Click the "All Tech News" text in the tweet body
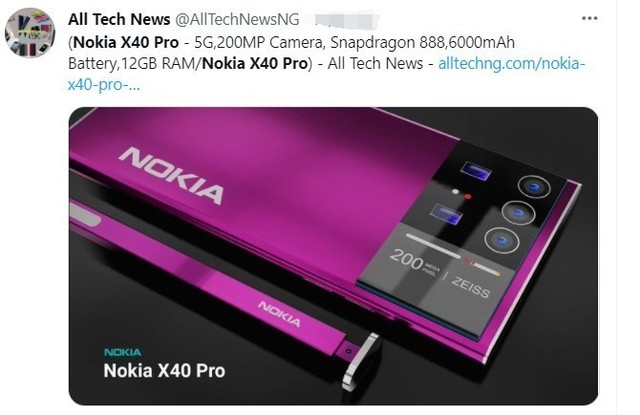The height and width of the screenshot is (415, 640). click(x=375, y=64)
